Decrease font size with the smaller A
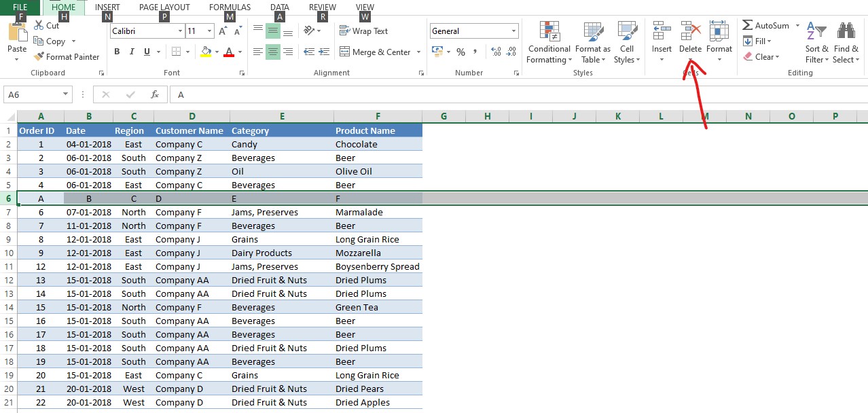This screenshot has width=868, height=413. pos(238,31)
